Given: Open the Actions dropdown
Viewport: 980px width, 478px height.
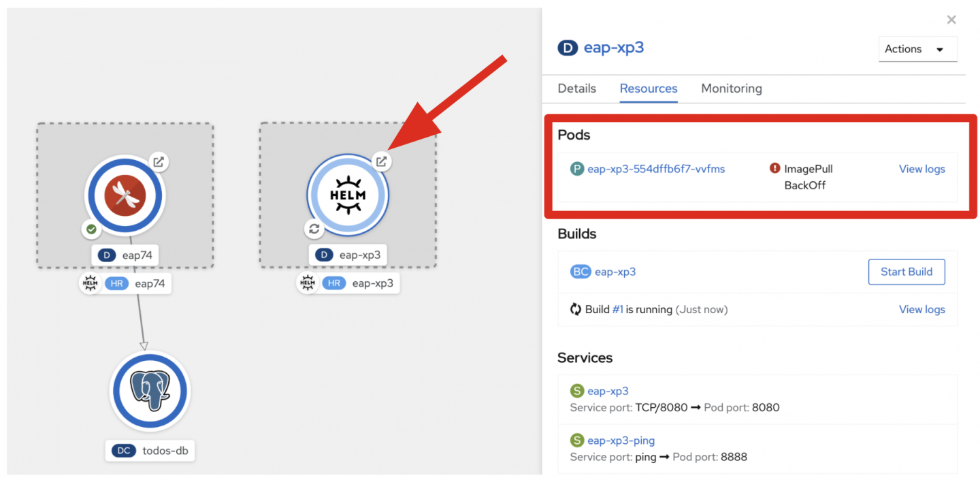Looking at the screenshot, I should 917,49.
